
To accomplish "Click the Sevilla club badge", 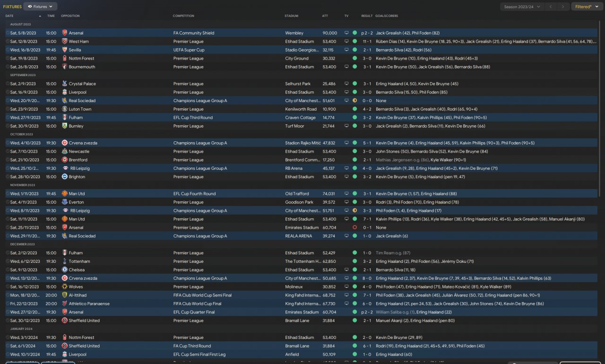I will click(64, 50).
